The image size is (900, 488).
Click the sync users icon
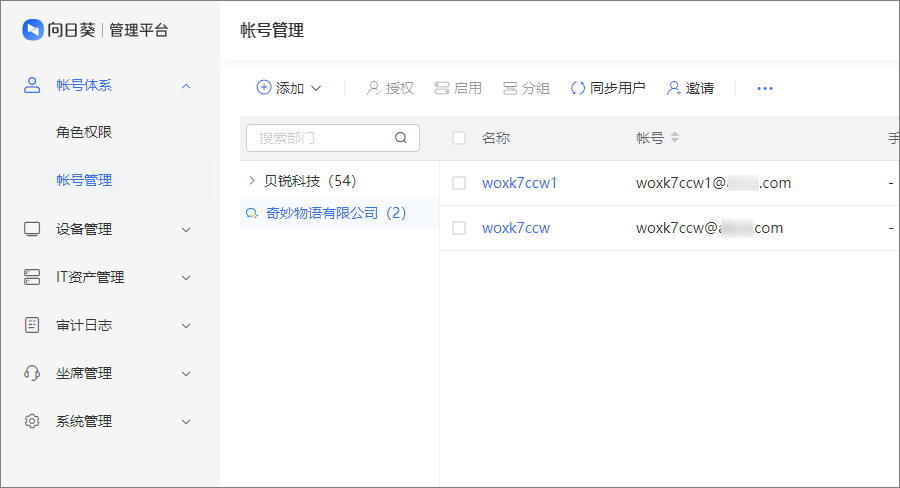pos(577,88)
